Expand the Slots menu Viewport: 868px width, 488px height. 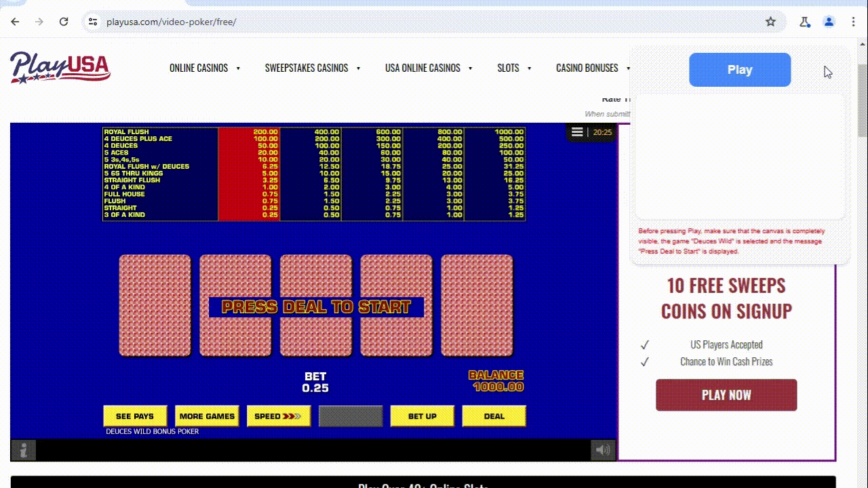514,68
